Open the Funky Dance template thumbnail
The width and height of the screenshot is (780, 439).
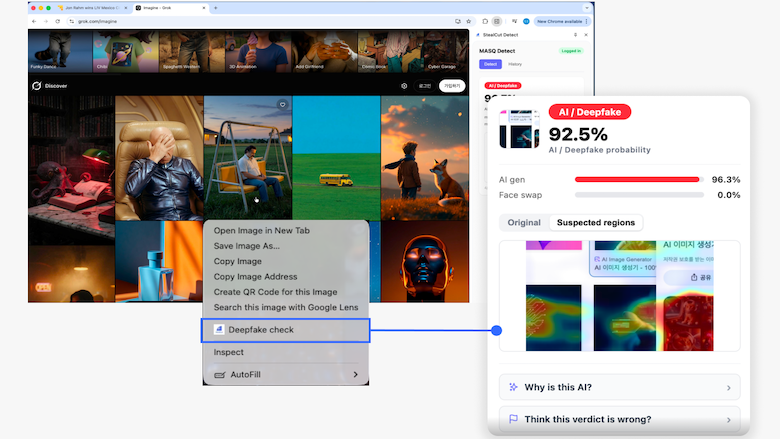(60, 51)
